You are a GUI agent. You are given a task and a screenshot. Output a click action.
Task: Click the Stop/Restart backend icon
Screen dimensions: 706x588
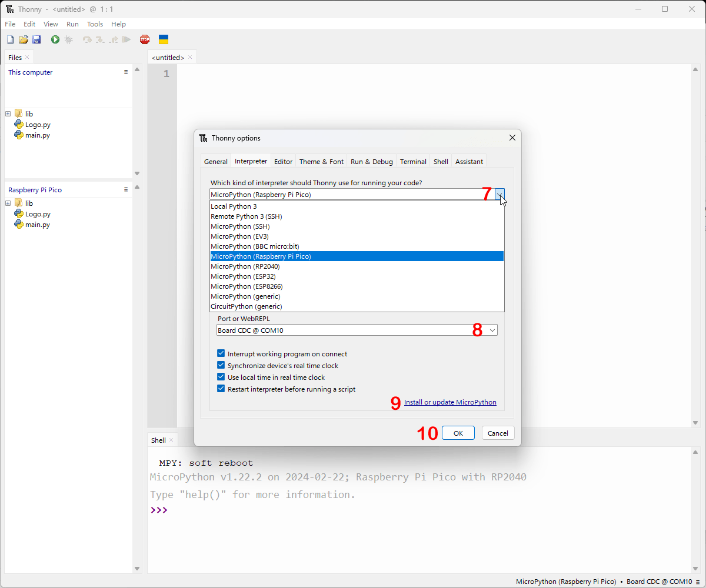[x=145, y=39]
